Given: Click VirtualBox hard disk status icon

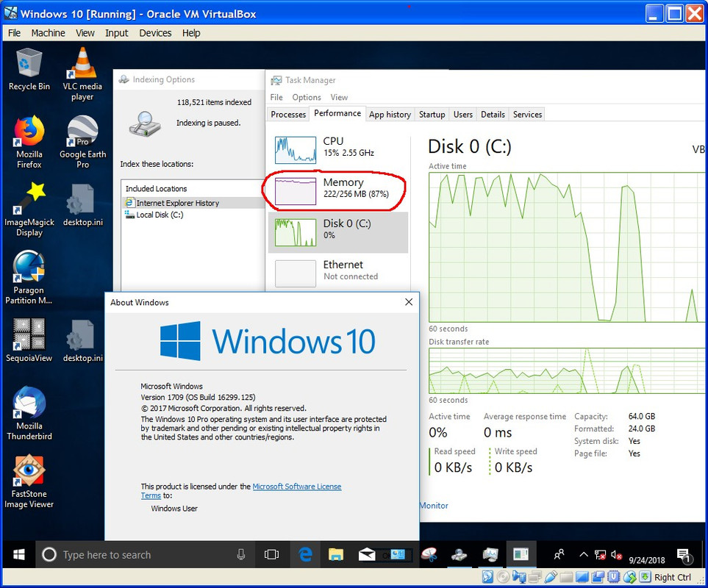Looking at the screenshot, I should tap(487, 577).
